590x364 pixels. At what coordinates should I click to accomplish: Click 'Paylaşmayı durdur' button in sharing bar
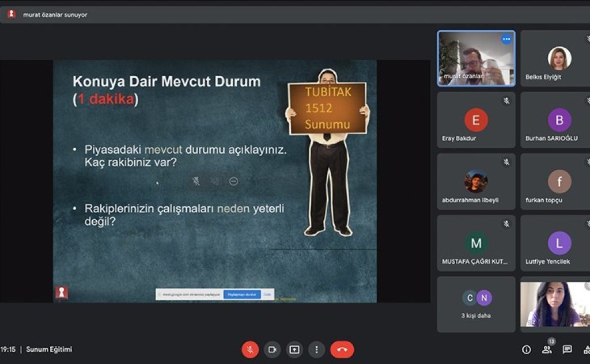pos(242,294)
